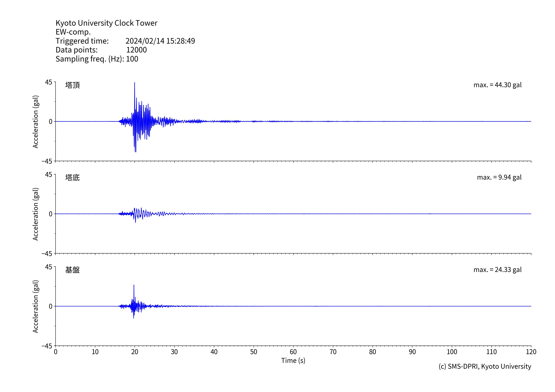Click the data points value 12000
Viewport: 555px width, 392px height.
pyautogui.click(x=136, y=50)
